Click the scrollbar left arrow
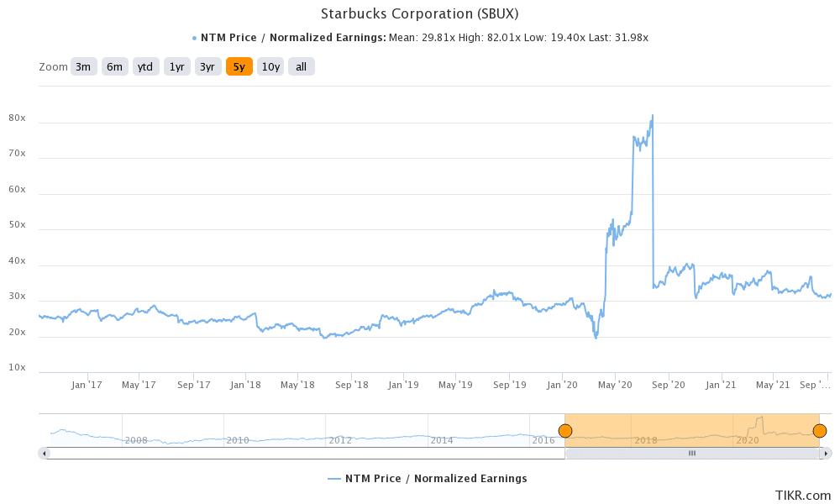The image size is (840, 504). [x=45, y=454]
